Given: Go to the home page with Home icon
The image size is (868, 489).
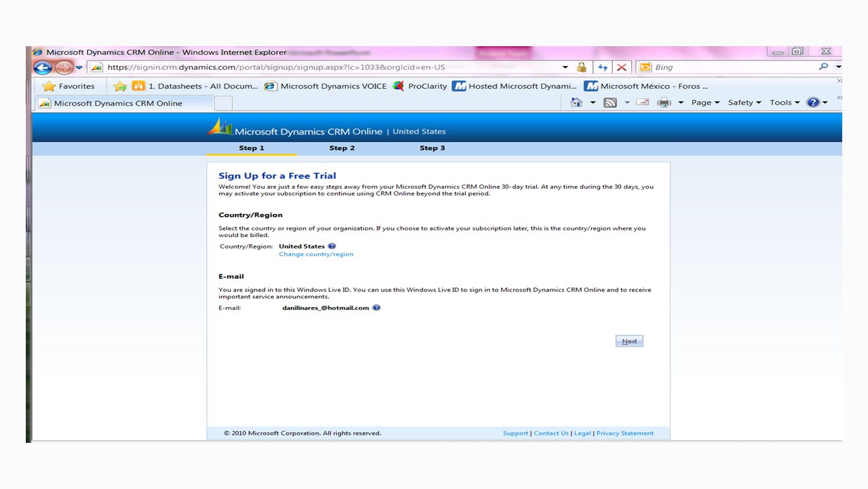Looking at the screenshot, I should (x=577, y=103).
